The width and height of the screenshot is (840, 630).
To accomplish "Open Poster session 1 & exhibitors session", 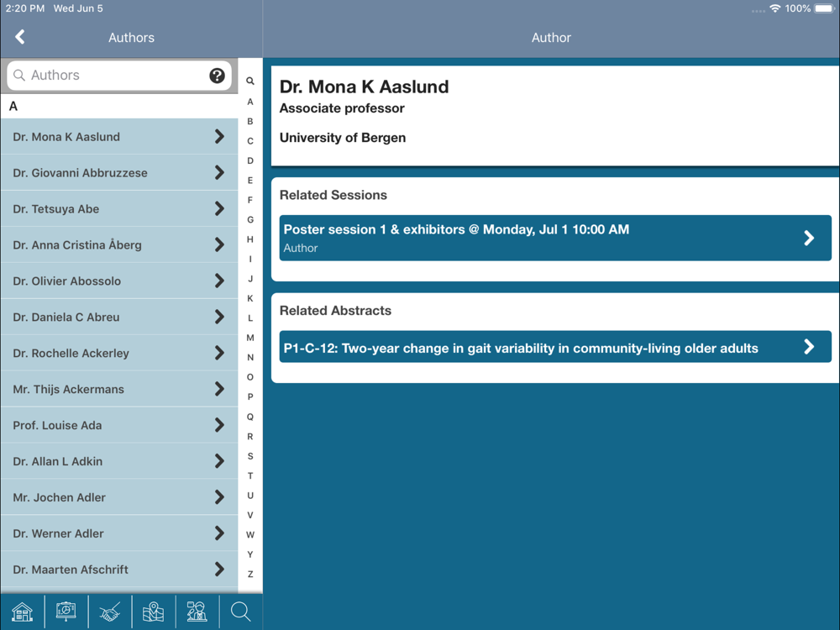I will (555, 238).
